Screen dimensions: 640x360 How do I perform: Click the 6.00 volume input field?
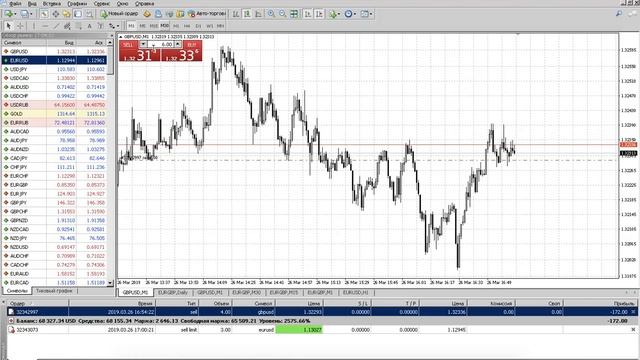tap(161, 44)
